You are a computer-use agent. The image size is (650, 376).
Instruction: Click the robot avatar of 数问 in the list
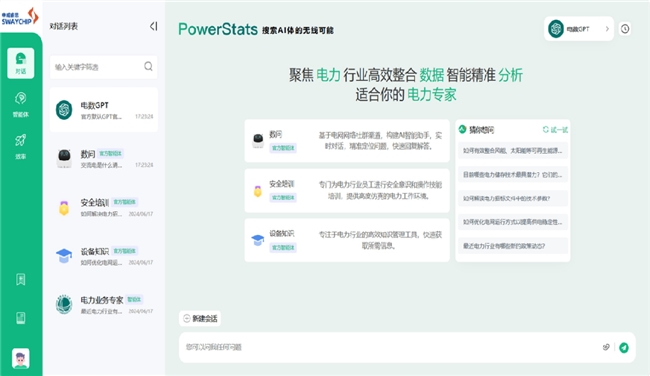coord(64,159)
